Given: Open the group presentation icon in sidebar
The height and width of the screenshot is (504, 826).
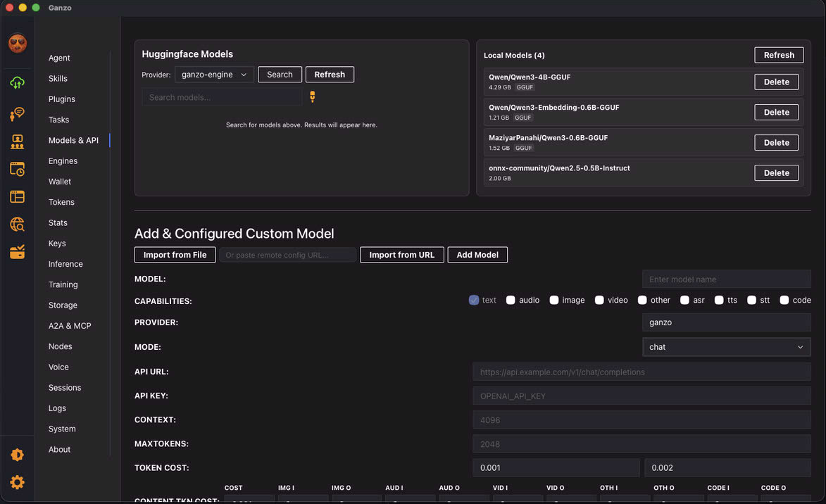Looking at the screenshot, I should (x=18, y=141).
